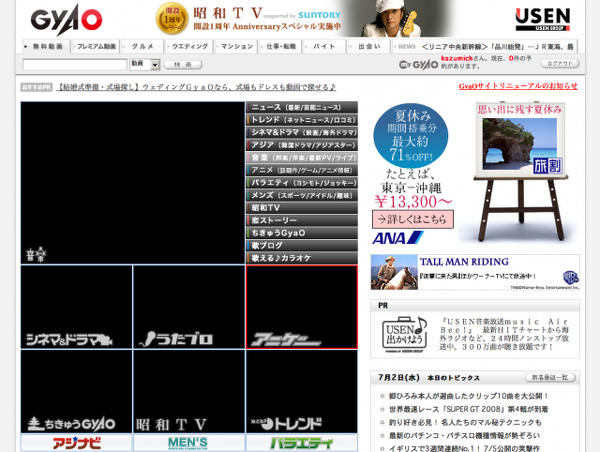Select the 音楽 category
The height and width of the screenshot is (452, 600).
coord(302,158)
